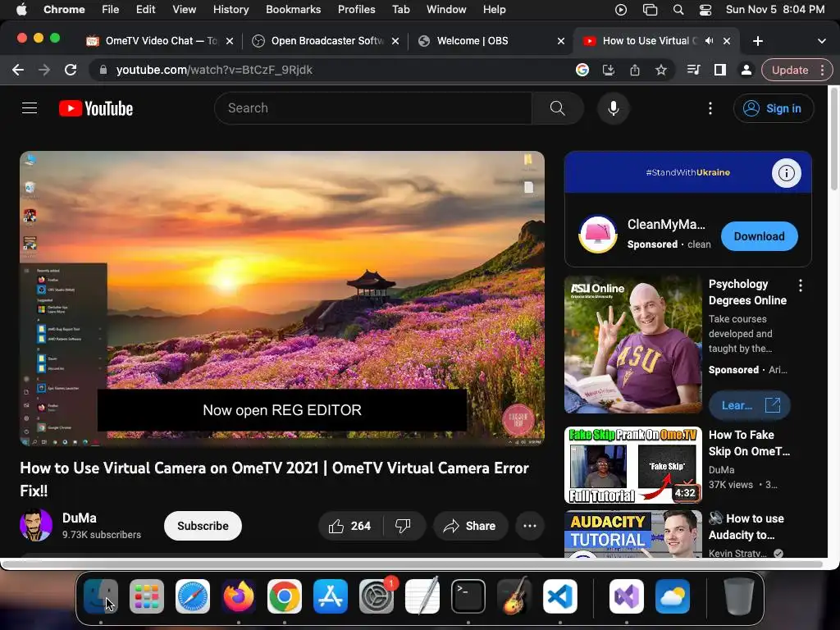
Task: Switch to the Open Broadcaster Software tab
Action: tap(325, 41)
